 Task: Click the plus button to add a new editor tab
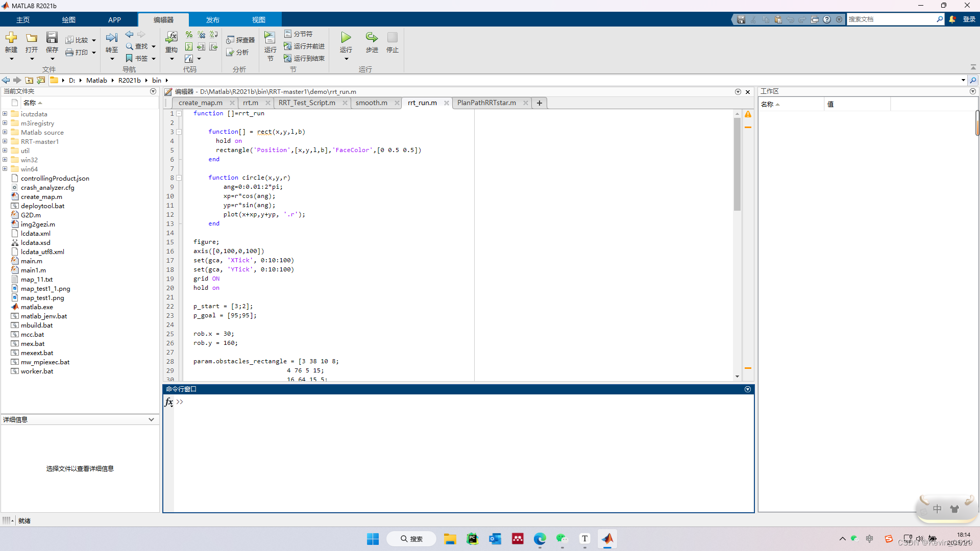tap(539, 103)
